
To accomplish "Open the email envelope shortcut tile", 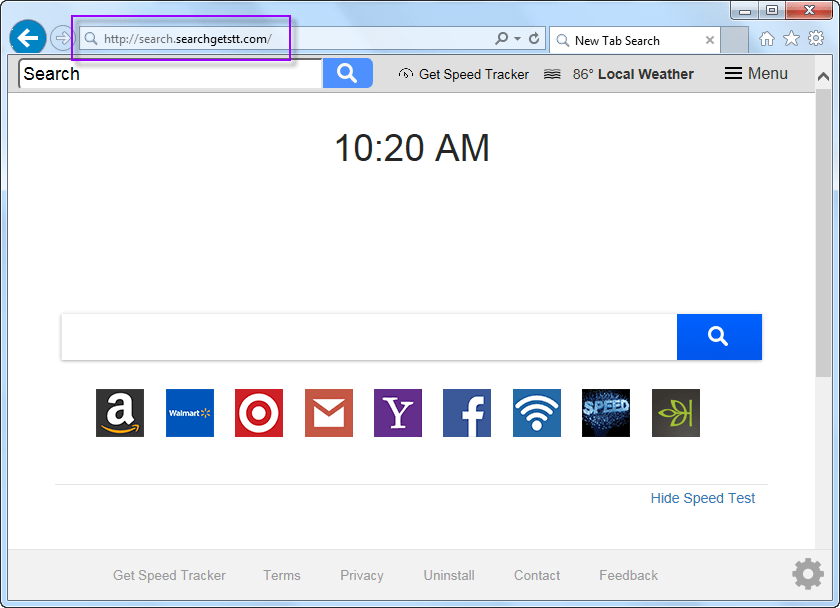I will pos(329,413).
